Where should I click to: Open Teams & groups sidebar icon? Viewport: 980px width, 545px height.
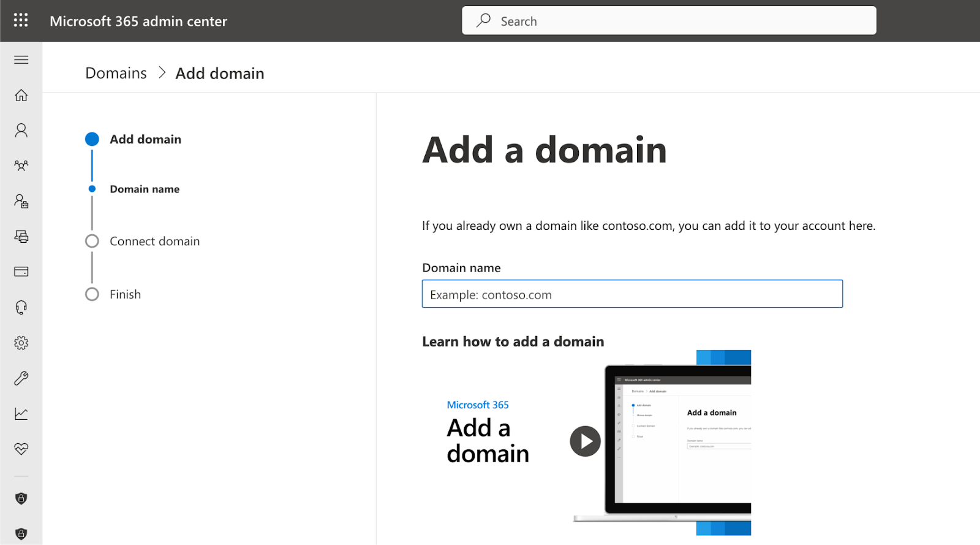21,166
